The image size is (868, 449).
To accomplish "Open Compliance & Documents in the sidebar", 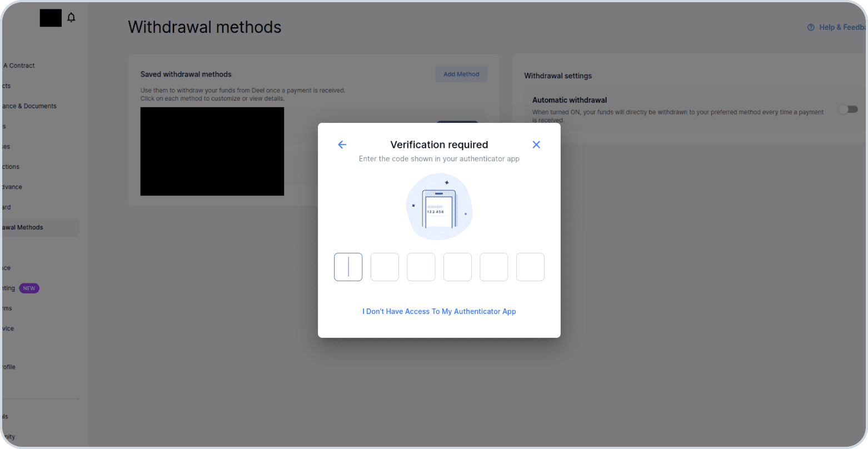I will (30, 106).
